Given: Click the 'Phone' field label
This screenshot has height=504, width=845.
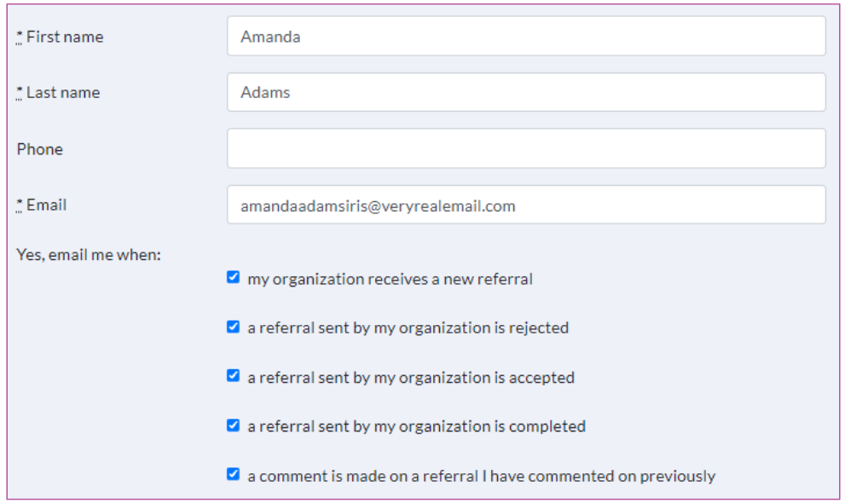Looking at the screenshot, I should [40, 149].
